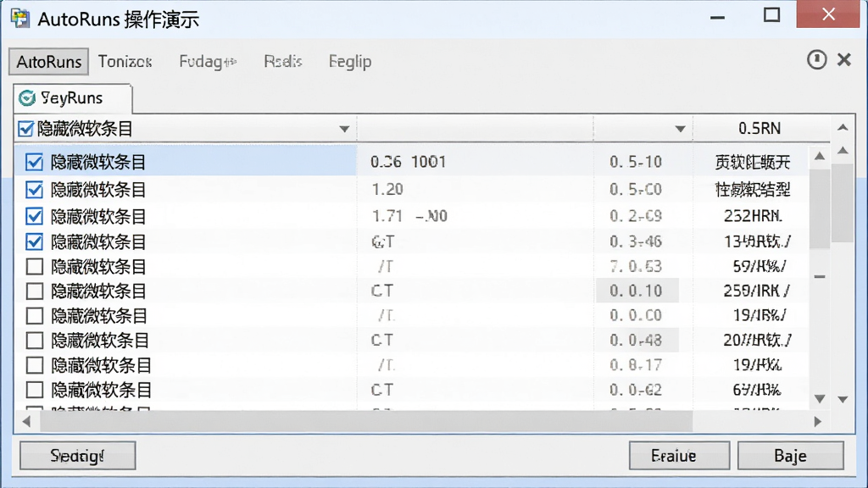The width and height of the screenshot is (868, 488).
Task: Select the cell reading 1.20
Action: [x=387, y=190]
